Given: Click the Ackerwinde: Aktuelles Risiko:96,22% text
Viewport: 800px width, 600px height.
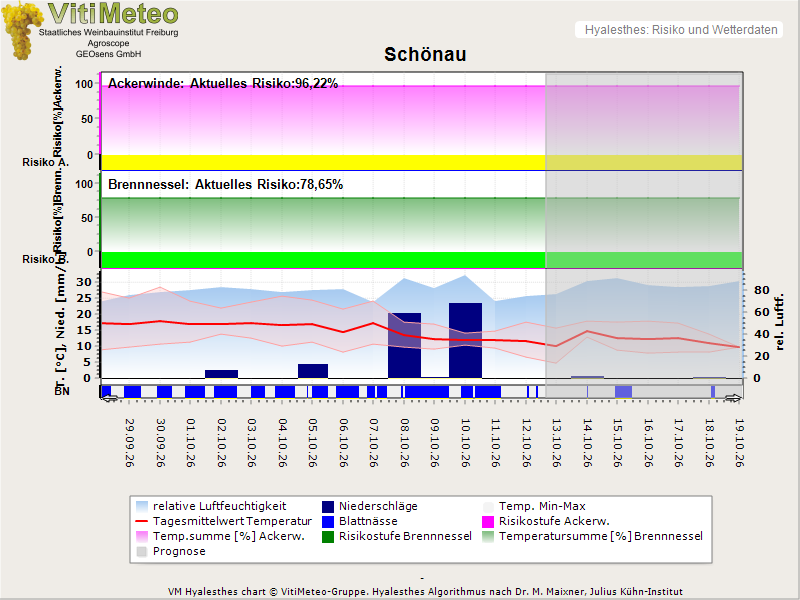Looking at the screenshot, I should [223, 84].
